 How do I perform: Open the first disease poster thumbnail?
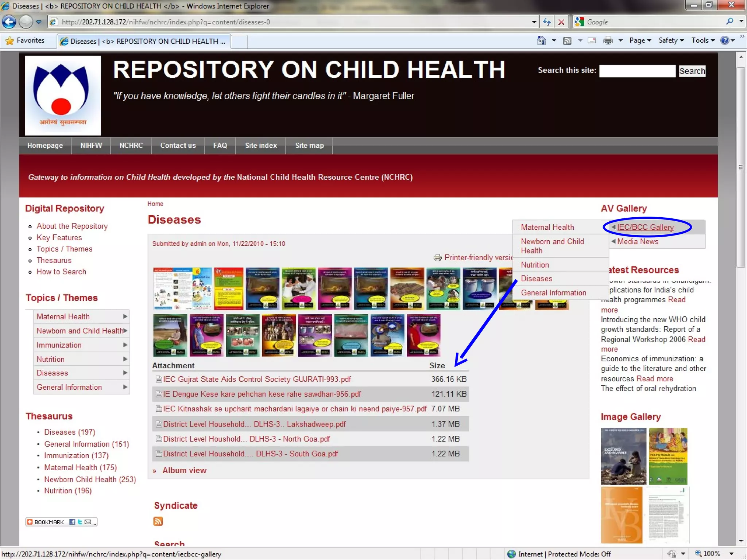pos(182,288)
